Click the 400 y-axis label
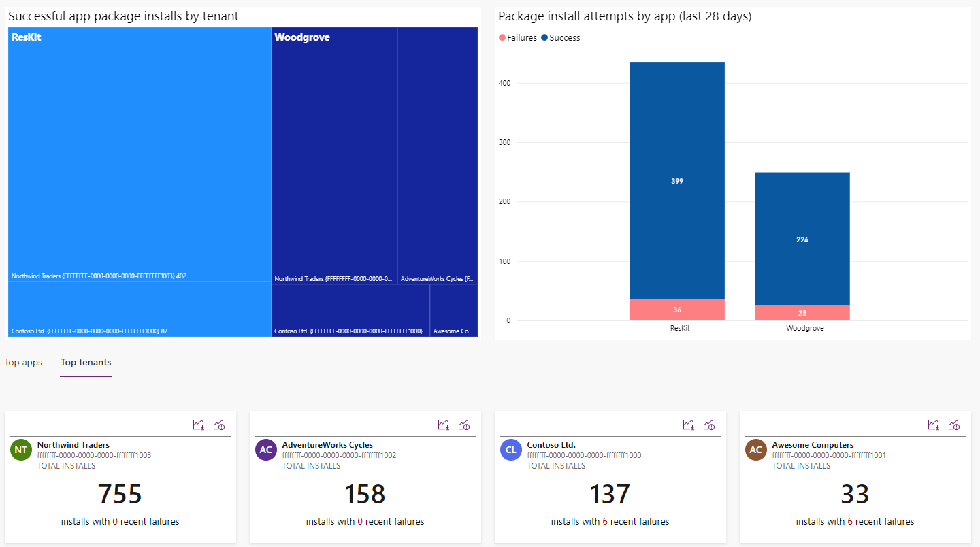 pos(504,83)
